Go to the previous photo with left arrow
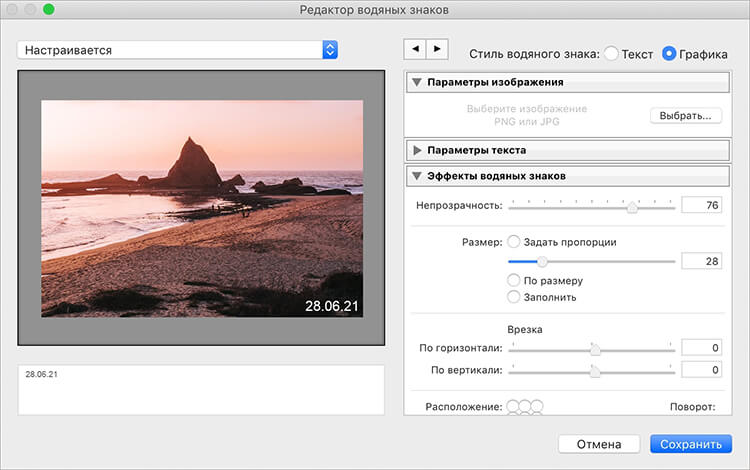750x470 pixels. pos(415,49)
